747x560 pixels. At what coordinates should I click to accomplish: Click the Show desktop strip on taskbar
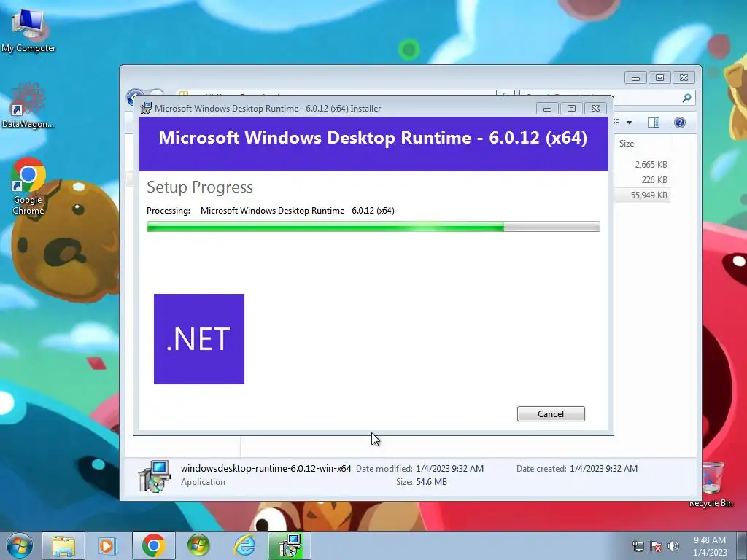742,545
